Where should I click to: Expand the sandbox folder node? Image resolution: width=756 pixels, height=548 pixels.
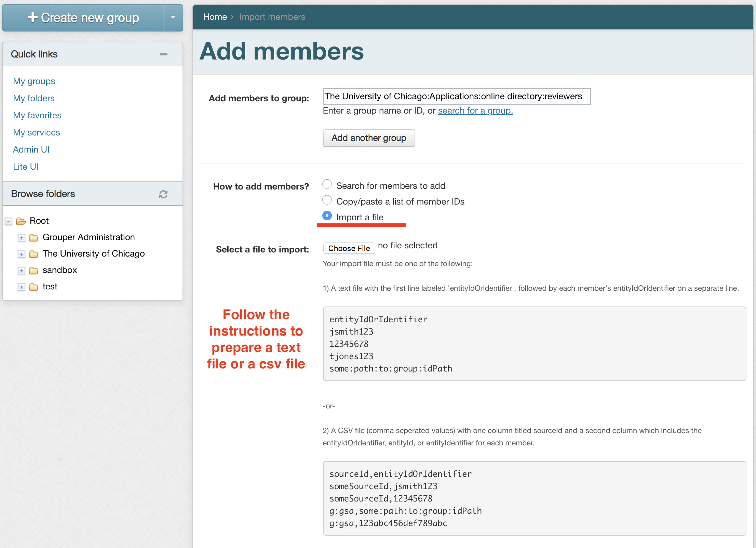(x=21, y=271)
